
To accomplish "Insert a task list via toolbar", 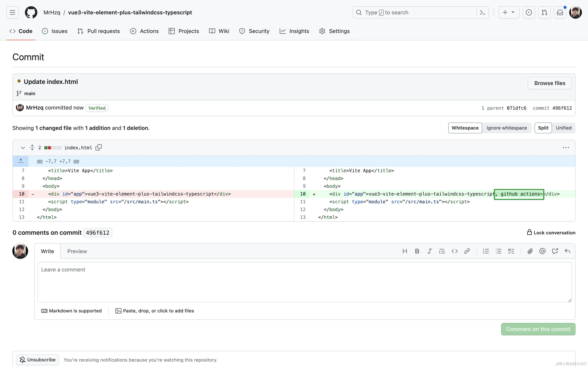I will [511, 251].
